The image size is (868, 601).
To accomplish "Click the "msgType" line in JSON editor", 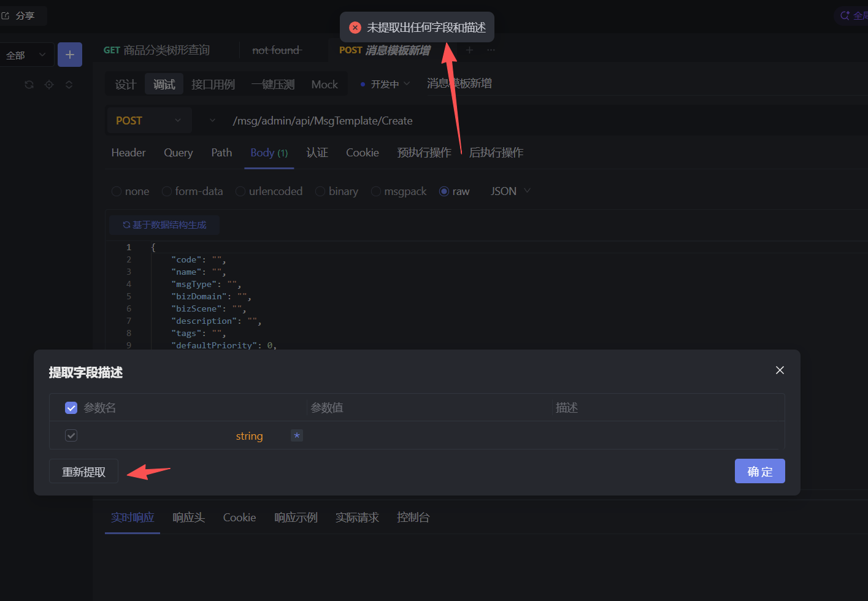I will (x=206, y=285).
